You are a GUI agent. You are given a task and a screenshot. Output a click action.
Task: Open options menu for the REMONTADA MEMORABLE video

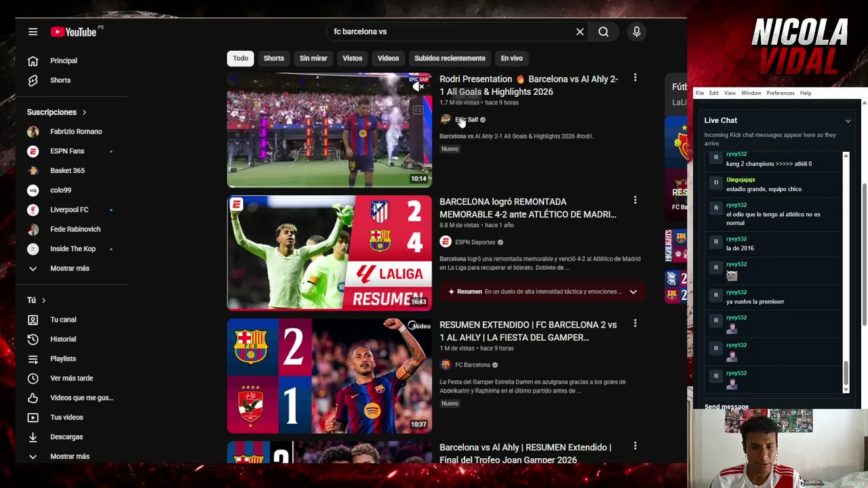[635, 201]
